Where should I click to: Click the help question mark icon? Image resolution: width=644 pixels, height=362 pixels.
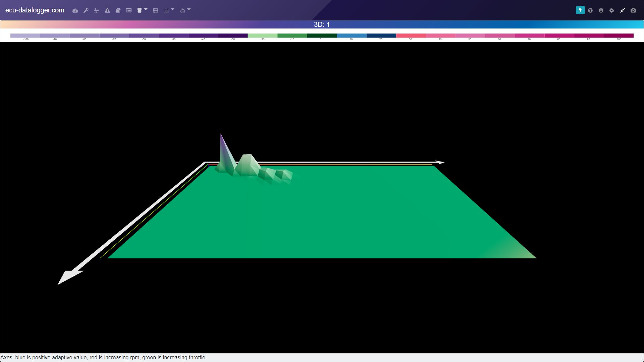590,10
